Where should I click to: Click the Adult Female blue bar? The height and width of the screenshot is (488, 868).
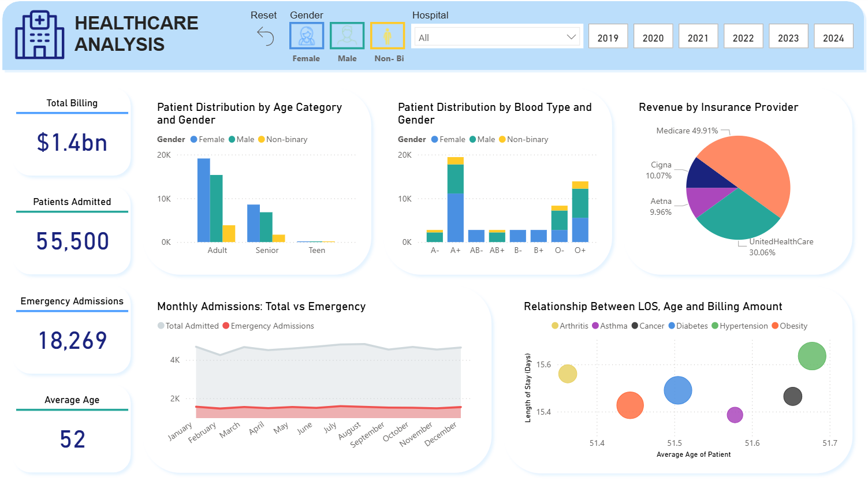(203, 200)
